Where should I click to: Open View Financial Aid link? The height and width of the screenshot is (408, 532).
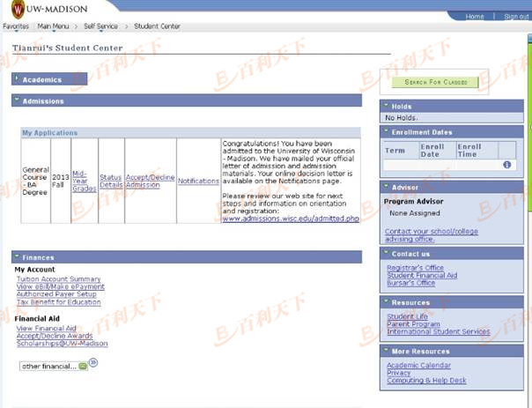[x=47, y=328]
